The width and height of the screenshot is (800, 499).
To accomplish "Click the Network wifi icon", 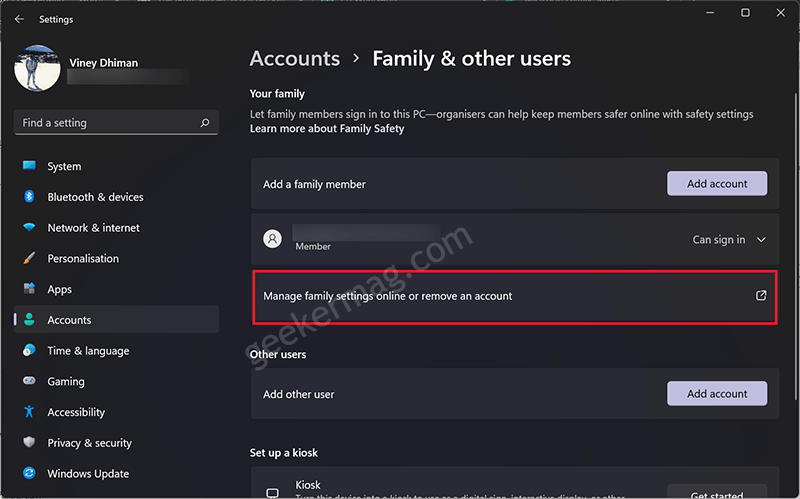I will pos(29,227).
